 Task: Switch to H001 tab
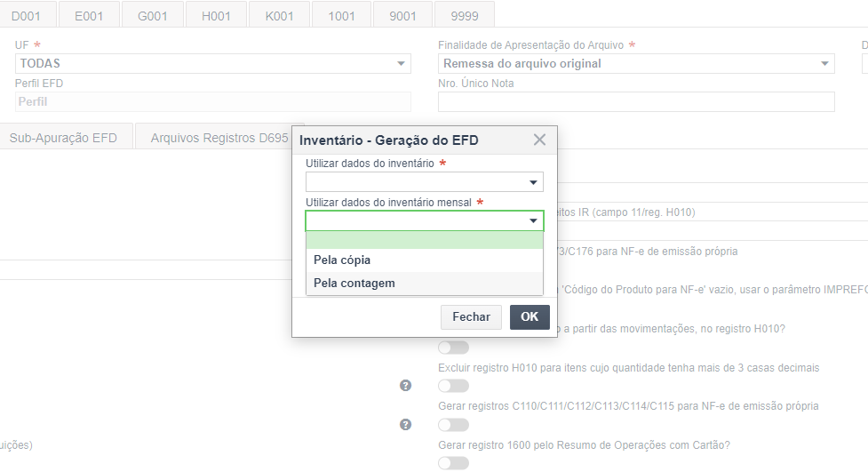point(216,15)
